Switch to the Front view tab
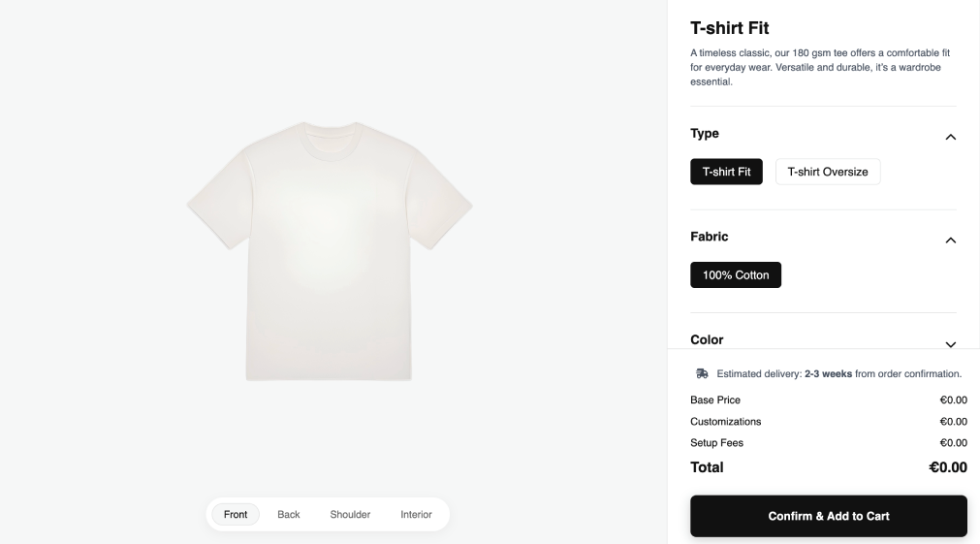 click(x=236, y=514)
